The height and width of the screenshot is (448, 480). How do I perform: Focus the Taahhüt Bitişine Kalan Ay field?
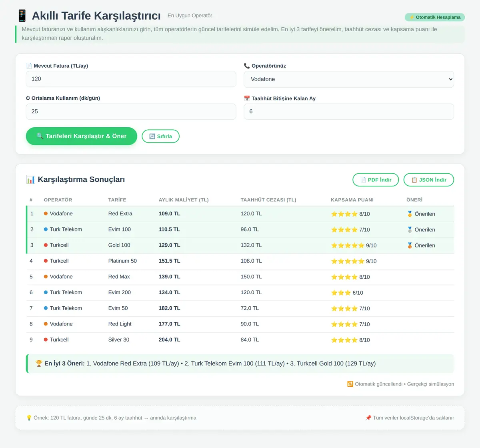tap(349, 111)
